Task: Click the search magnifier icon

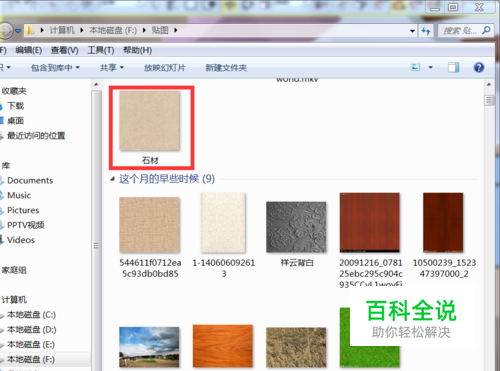Action: (486, 31)
